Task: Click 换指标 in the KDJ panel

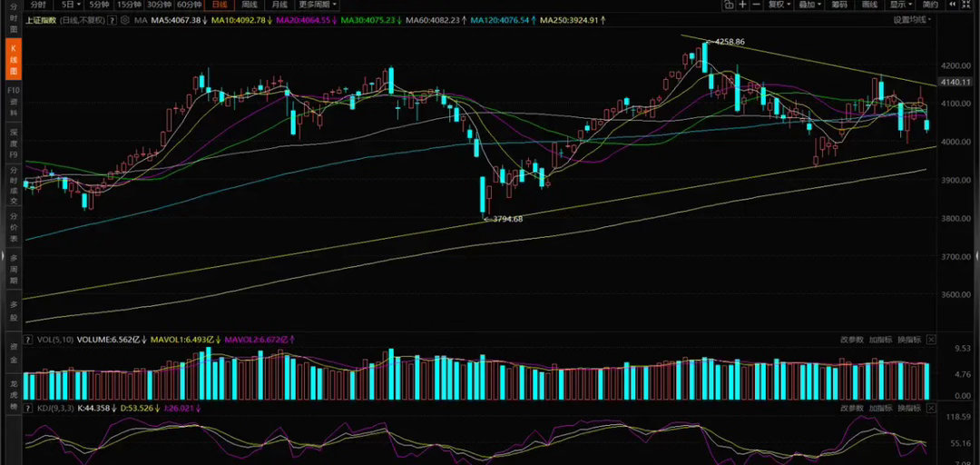Action: 909,408
